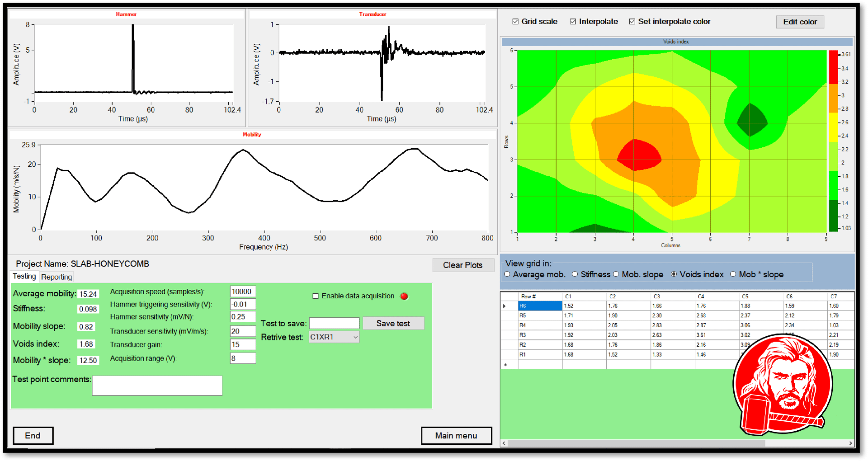Click the table's left scroll arrow
The width and height of the screenshot is (868, 461).
(x=504, y=443)
